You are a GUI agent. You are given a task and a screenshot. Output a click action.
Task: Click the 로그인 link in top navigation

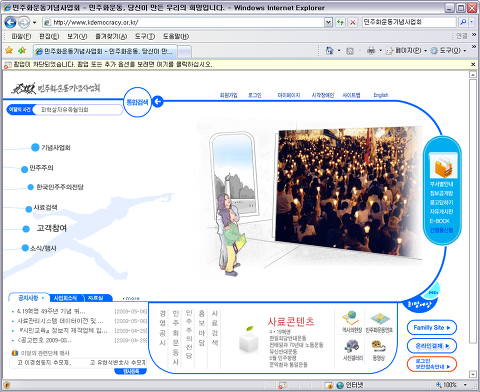click(255, 95)
